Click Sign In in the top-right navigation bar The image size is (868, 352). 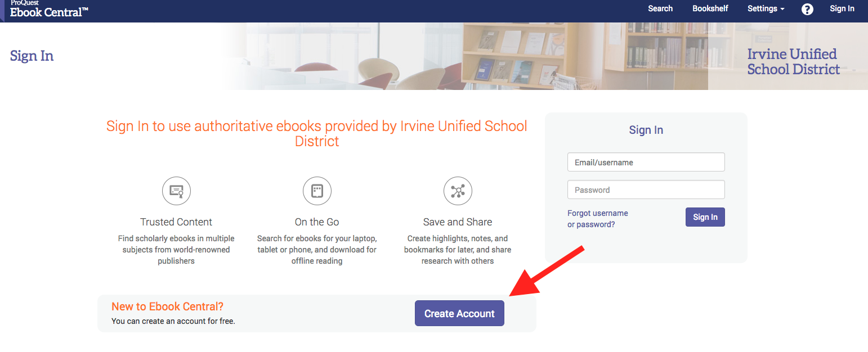pos(842,8)
